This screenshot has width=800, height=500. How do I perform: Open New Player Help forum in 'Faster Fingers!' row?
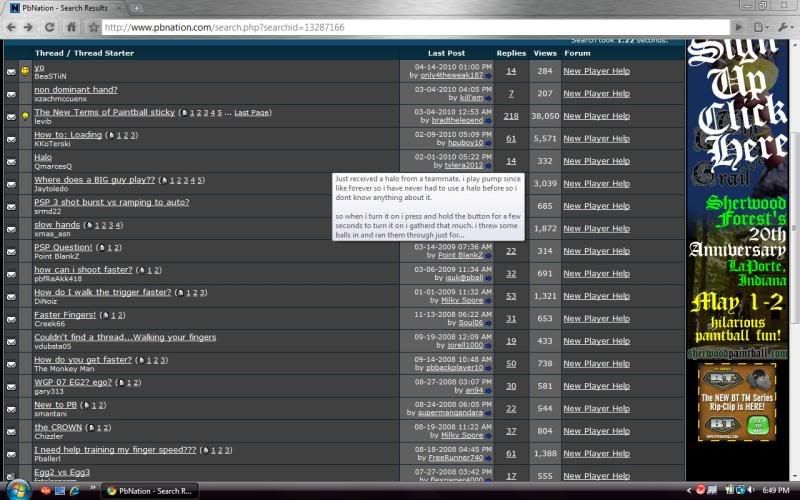[596, 318]
